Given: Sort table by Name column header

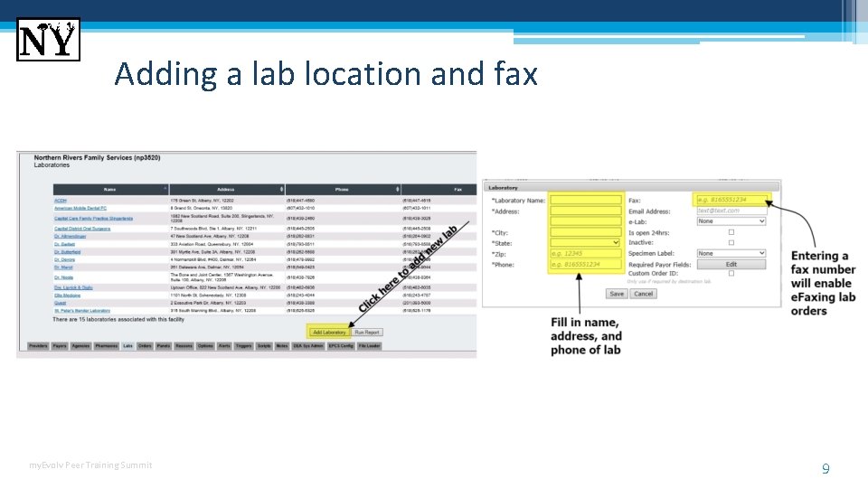Looking at the screenshot, I should point(110,190).
